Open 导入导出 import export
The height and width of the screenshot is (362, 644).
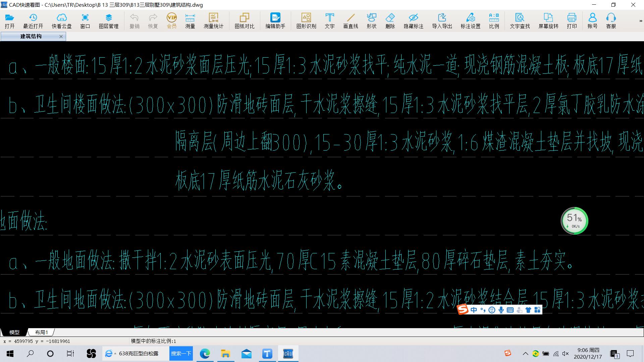[442, 21]
